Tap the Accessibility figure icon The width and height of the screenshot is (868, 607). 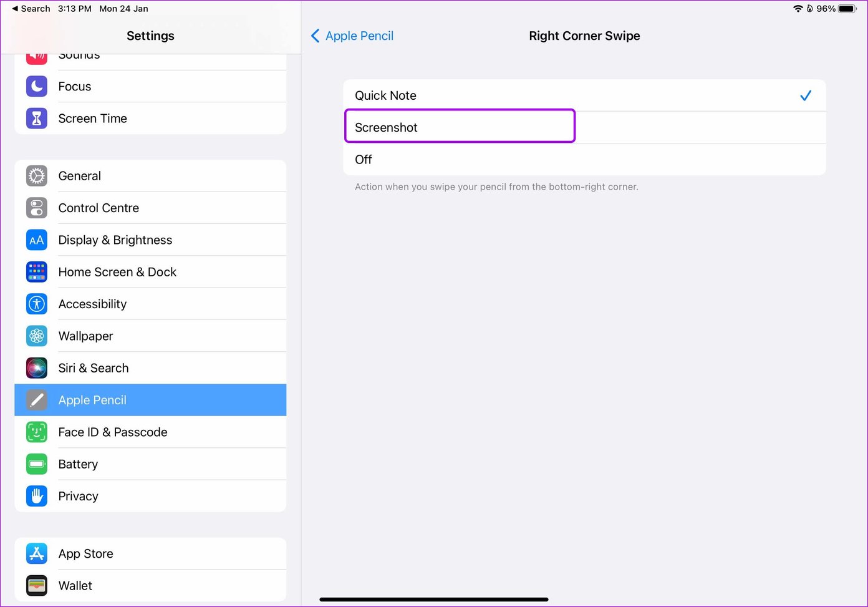37,304
